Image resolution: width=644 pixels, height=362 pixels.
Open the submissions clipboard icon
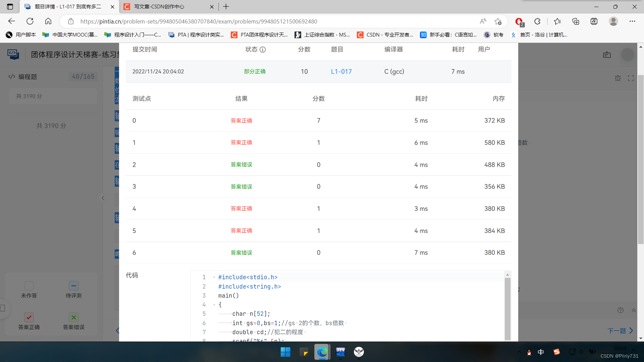pos(606,55)
